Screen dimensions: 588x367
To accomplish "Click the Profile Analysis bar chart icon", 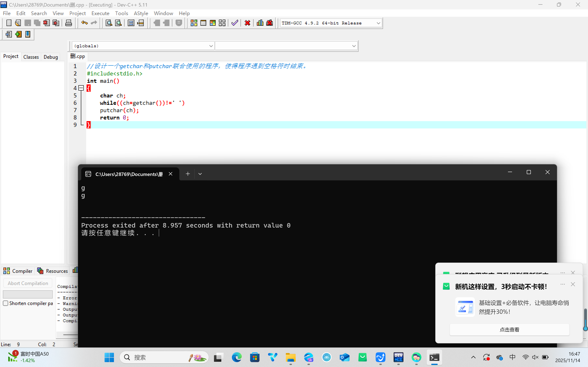I will coord(260,23).
